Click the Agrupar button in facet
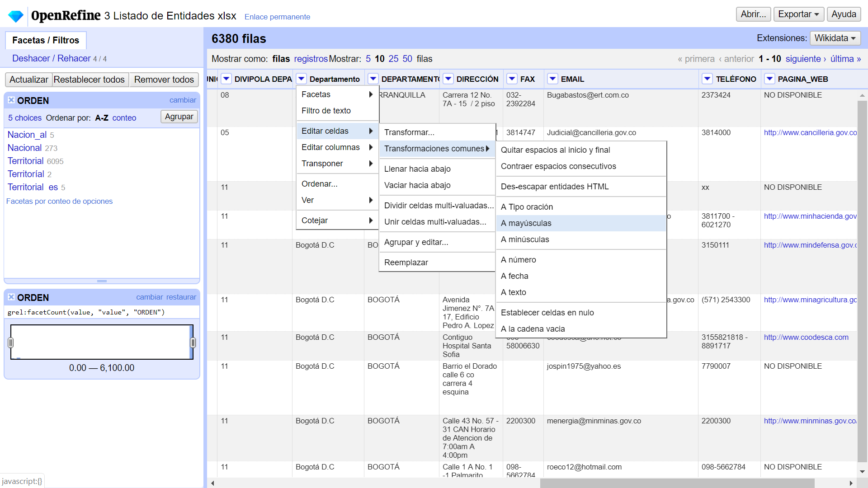The width and height of the screenshot is (868, 488). [x=179, y=117]
